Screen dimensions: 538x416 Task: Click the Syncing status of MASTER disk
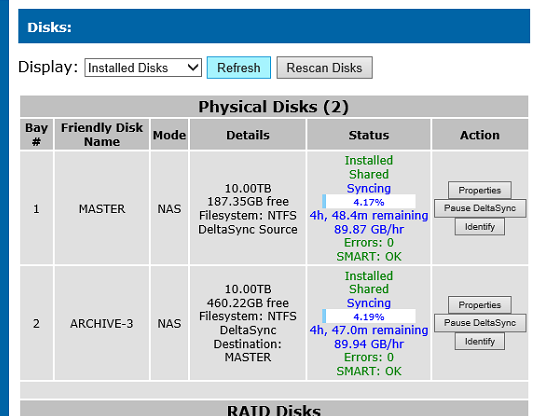click(x=369, y=188)
